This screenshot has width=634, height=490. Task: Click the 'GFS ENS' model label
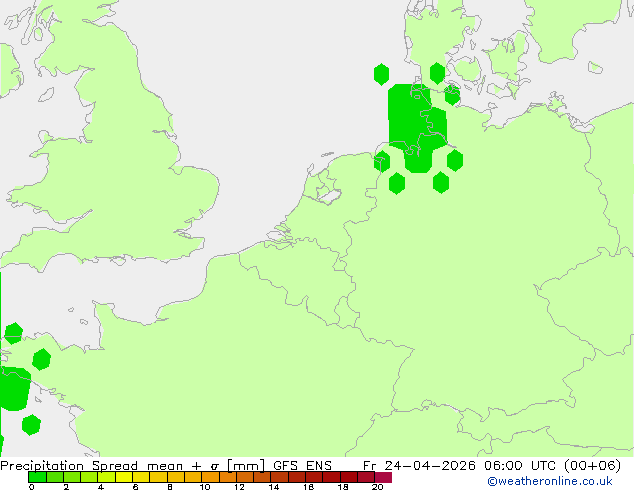click(x=302, y=465)
